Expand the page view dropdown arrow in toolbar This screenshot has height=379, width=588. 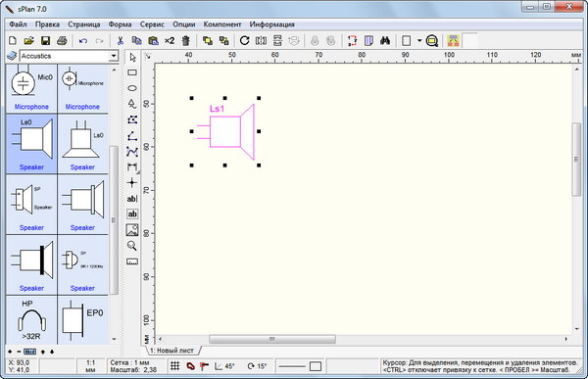pyautogui.click(x=419, y=40)
